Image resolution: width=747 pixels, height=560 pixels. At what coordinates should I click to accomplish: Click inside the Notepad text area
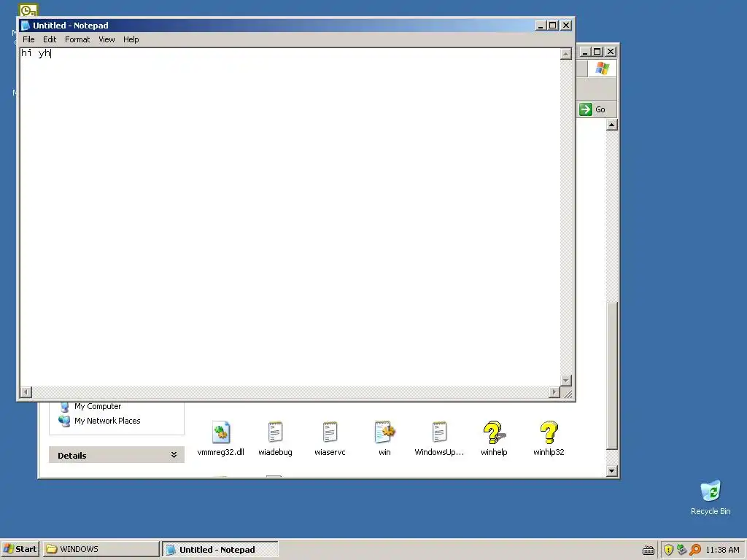[290, 217]
